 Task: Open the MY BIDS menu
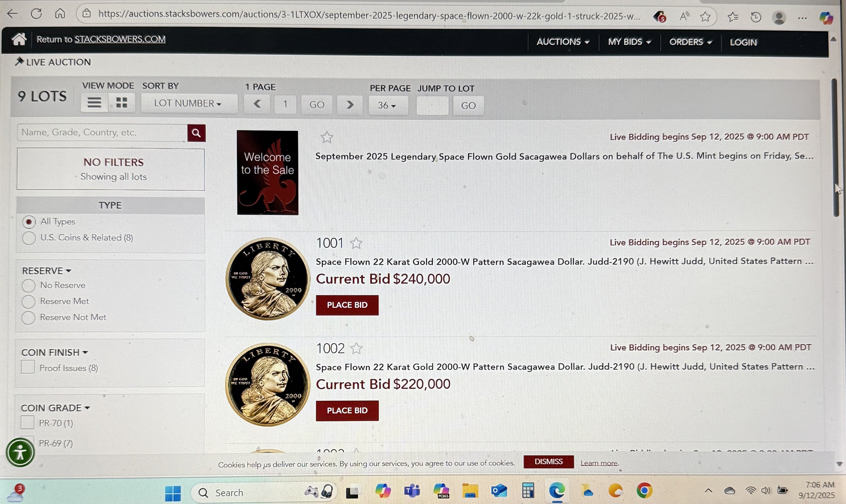tap(629, 42)
